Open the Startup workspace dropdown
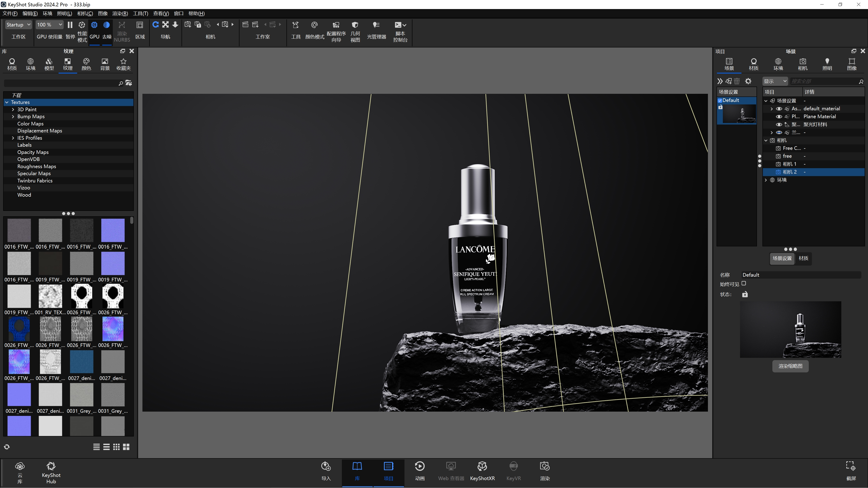This screenshot has width=868, height=488. click(18, 25)
